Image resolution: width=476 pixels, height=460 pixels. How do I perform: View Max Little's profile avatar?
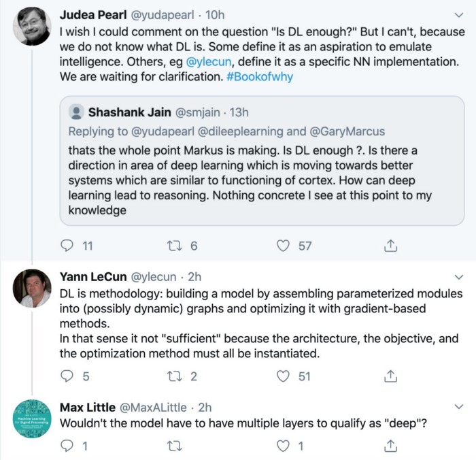click(x=32, y=418)
